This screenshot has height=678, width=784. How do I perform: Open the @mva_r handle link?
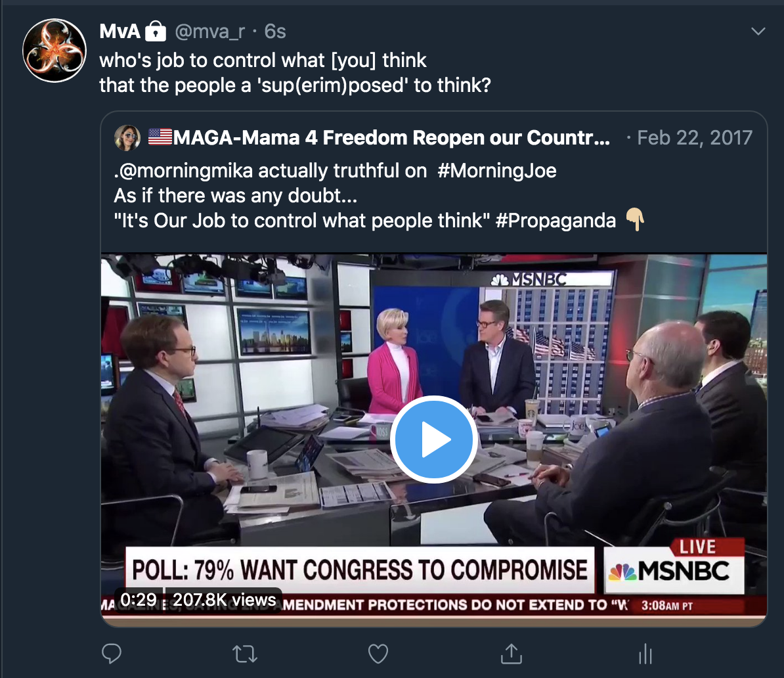[210, 32]
